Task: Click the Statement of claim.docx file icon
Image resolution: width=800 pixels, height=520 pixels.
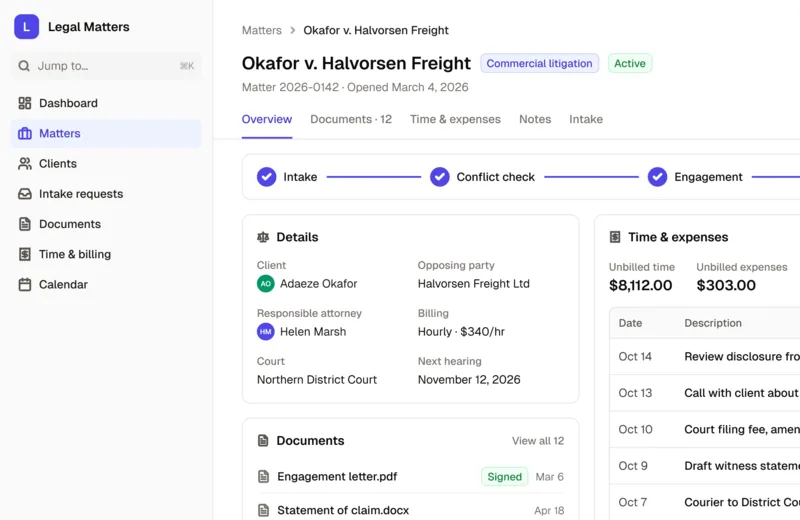Action: click(x=263, y=510)
